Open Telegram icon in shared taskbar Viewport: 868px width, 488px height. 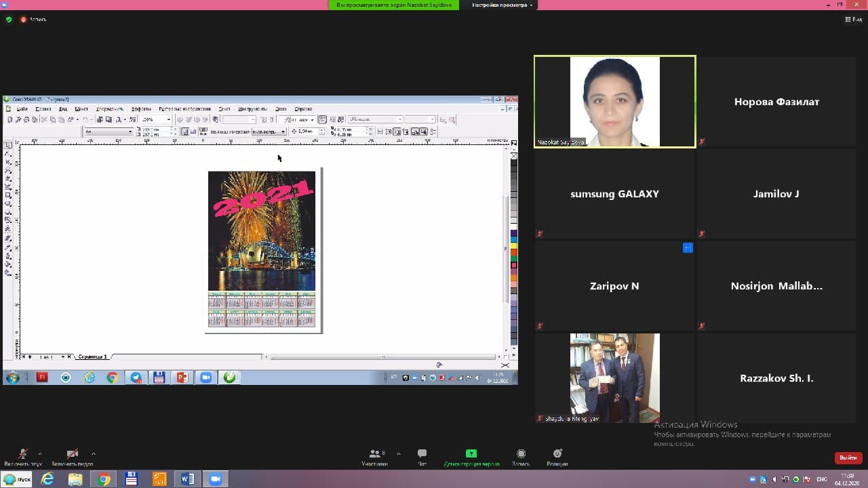136,378
